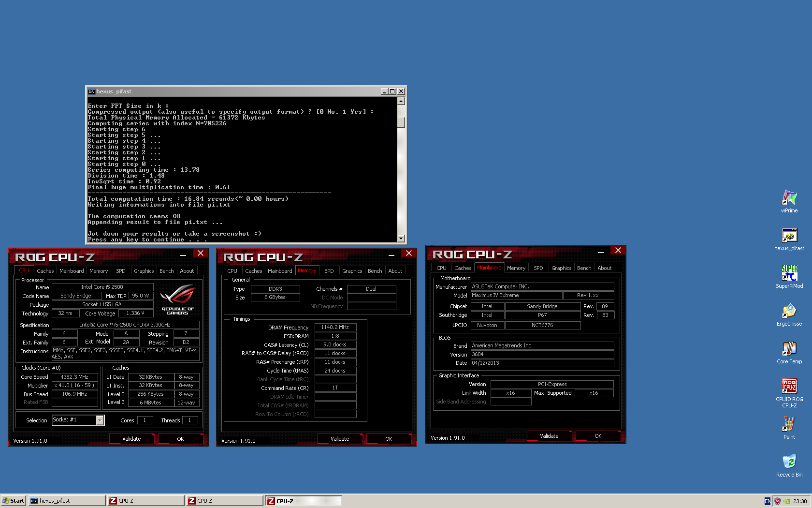The image size is (812, 508).
Task: Click the Multiplier x 41.0 field
Action: 74,386
